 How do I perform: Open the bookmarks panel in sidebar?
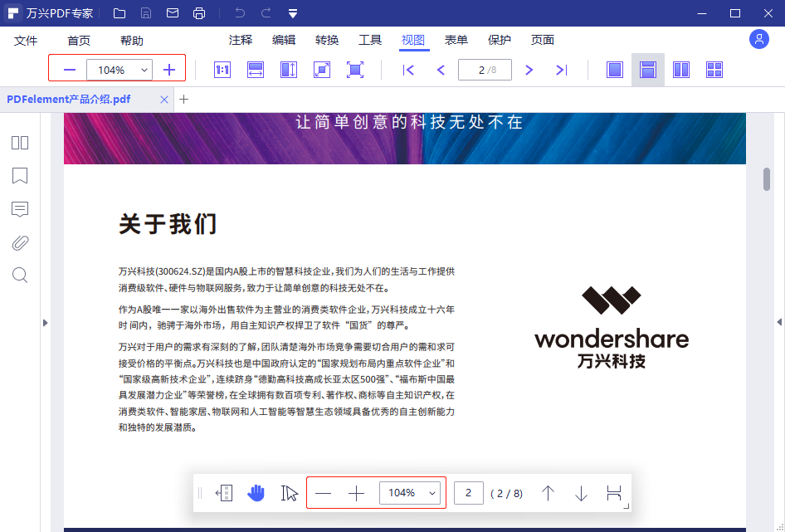[x=19, y=176]
